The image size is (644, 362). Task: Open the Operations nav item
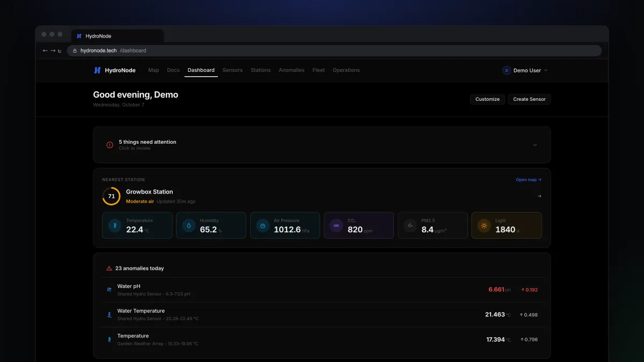pos(346,70)
